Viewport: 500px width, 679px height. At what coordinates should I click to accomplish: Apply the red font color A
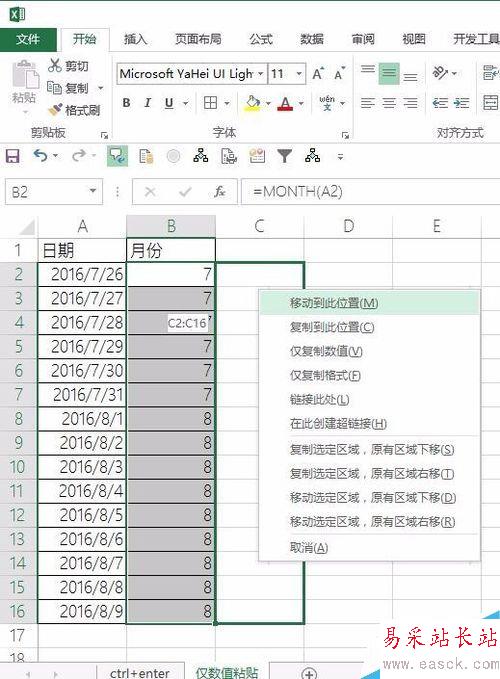pyautogui.click(x=285, y=103)
